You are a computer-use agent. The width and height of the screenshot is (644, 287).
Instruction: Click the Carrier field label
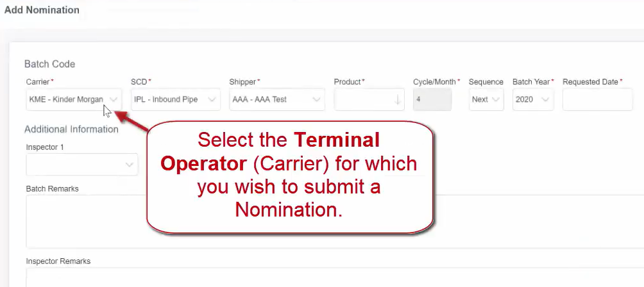coord(39,82)
